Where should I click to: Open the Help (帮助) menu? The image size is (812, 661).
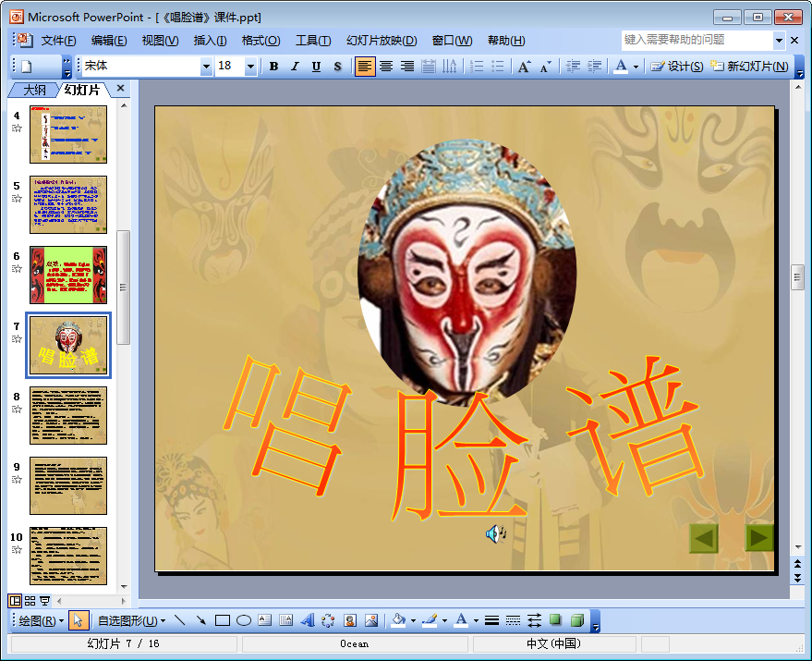(x=506, y=41)
